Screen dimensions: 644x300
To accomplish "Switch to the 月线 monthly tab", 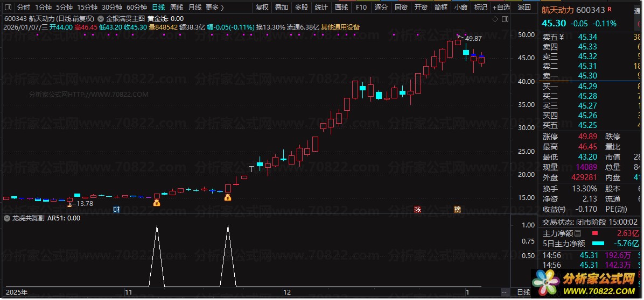I will (x=195, y=8).
